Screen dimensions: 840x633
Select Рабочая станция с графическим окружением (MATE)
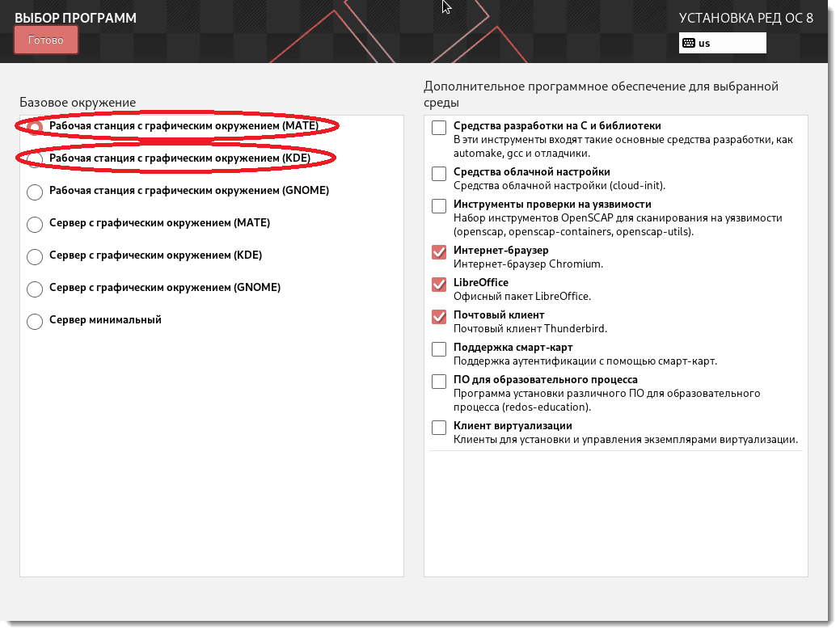(x=35, y=128)
